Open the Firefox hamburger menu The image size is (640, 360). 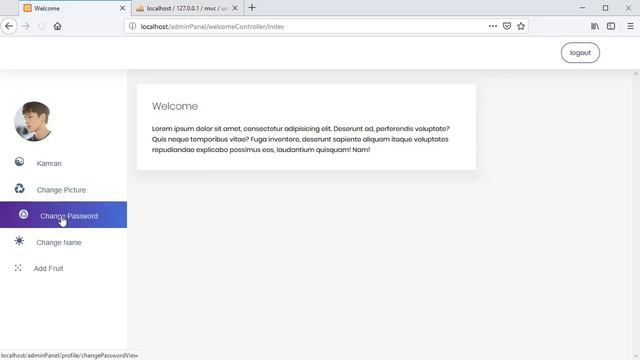point(630,26)
